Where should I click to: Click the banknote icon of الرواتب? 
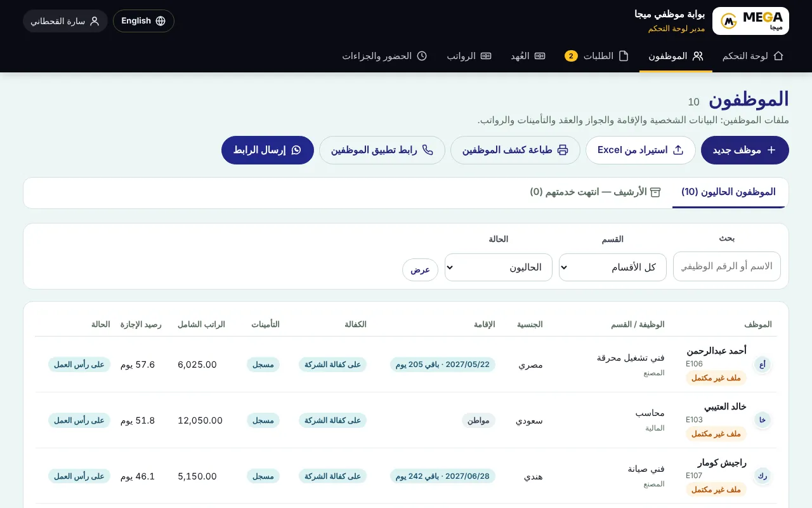coord(486,56)
